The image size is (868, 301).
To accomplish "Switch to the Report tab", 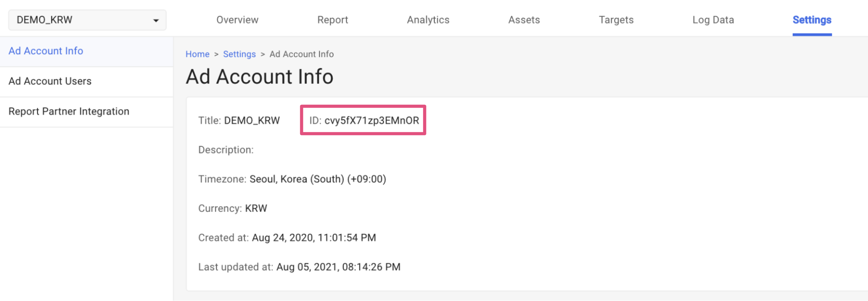I will tap(332, 20).
